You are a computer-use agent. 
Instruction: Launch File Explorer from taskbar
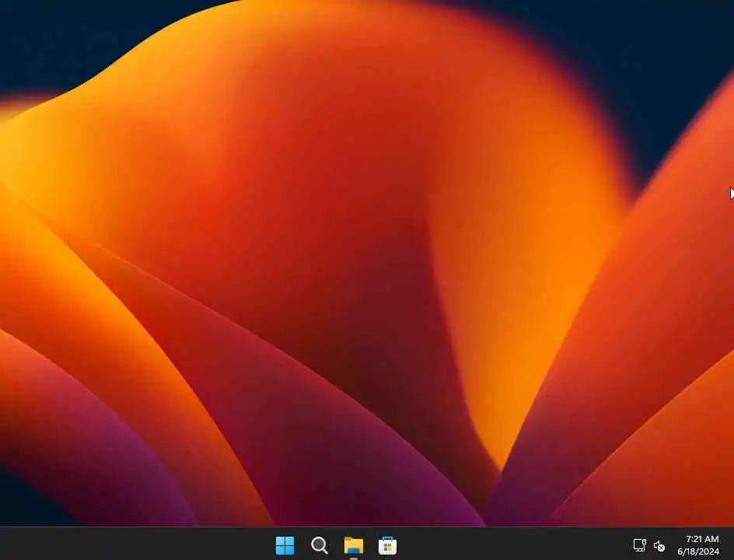354,545
